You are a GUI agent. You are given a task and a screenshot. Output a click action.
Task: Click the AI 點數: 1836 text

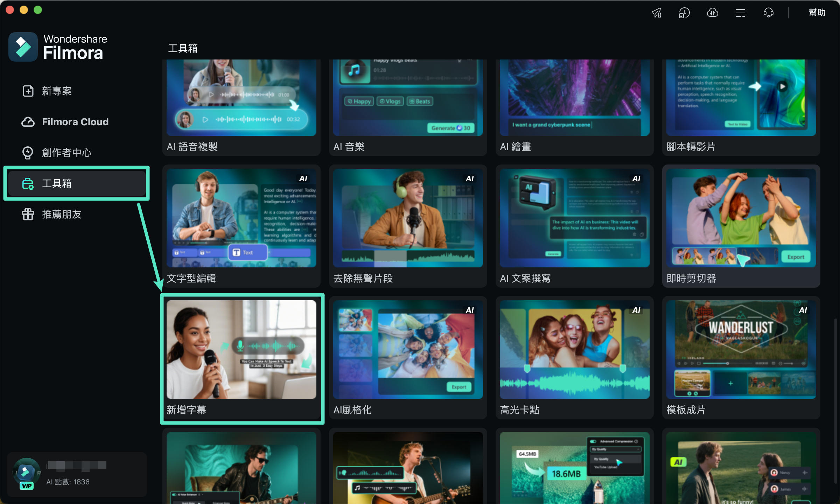68,482
